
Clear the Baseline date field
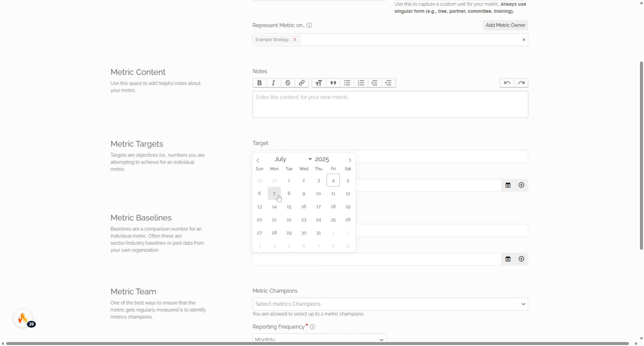click(x=521, y=259)
